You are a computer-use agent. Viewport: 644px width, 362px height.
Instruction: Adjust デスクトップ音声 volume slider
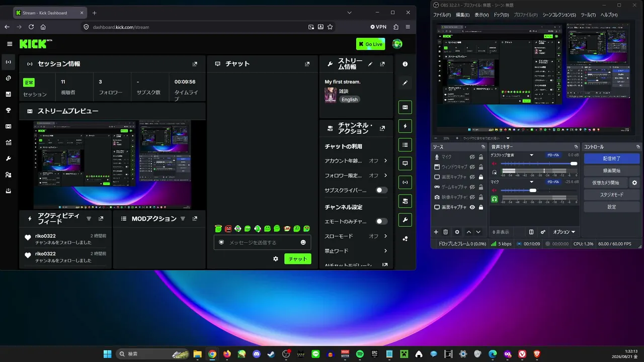click(539, 163)
